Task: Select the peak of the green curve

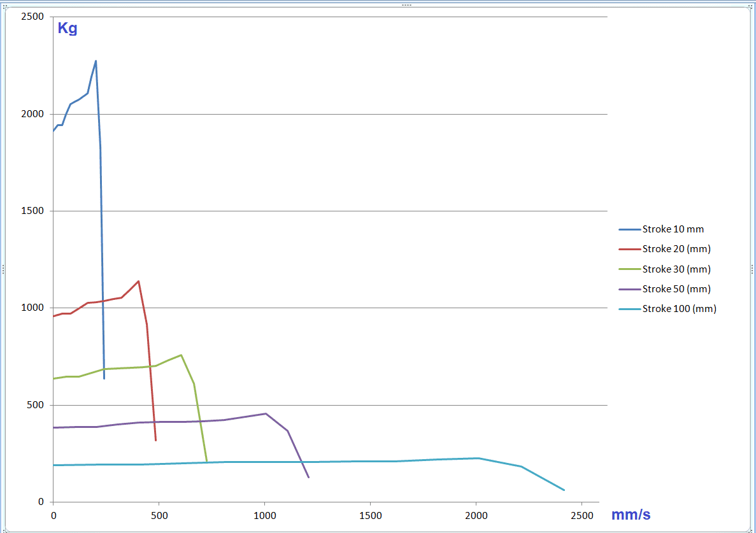Action: [x=181, y=355]
